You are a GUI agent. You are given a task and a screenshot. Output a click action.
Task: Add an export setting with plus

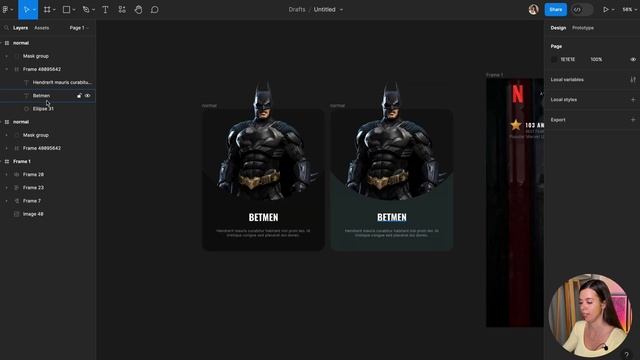[x=633, y=120]
